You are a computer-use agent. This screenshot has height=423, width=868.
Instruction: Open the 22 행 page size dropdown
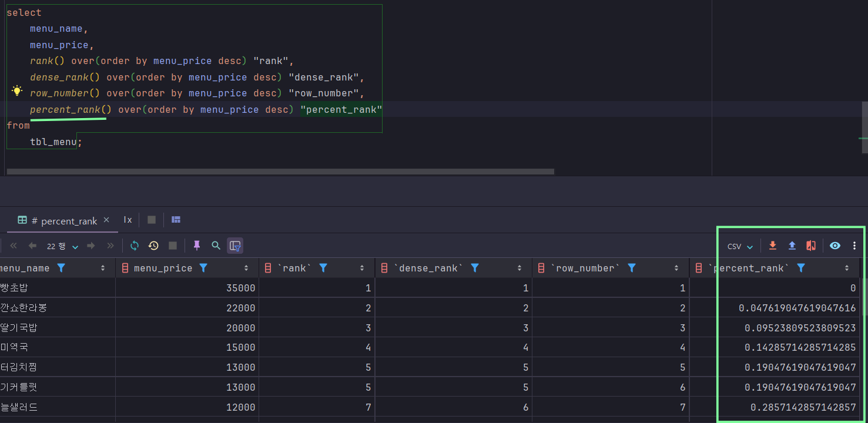pyautogui.click(x=62, y=246)
